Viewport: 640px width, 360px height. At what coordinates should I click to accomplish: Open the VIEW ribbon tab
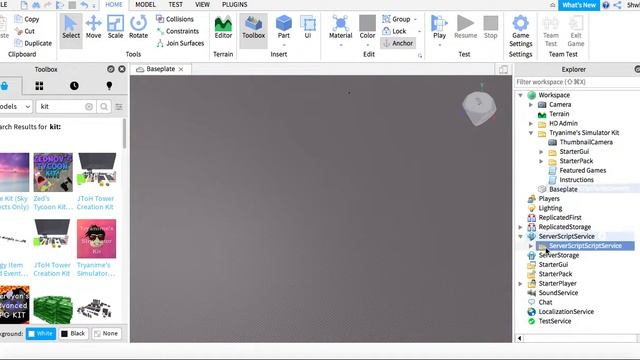tap(202, 4)
